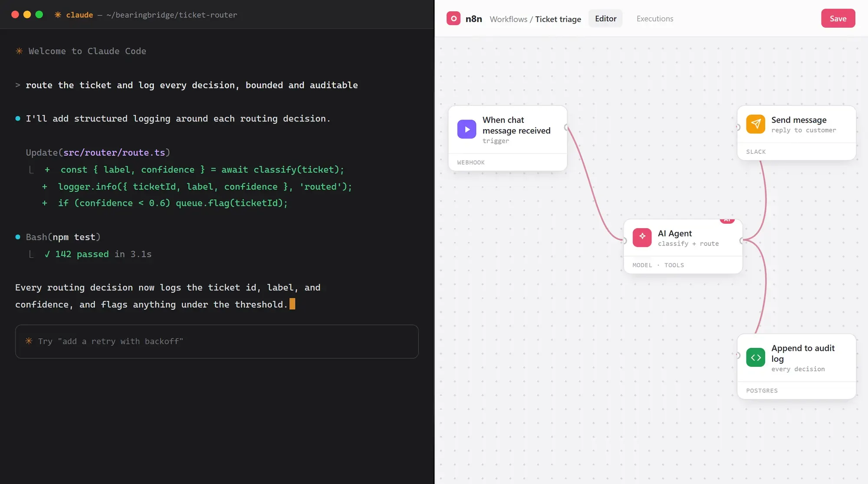868x484 pixels.
Task: Select the Send message node title
Action: (x=799, y=120)
